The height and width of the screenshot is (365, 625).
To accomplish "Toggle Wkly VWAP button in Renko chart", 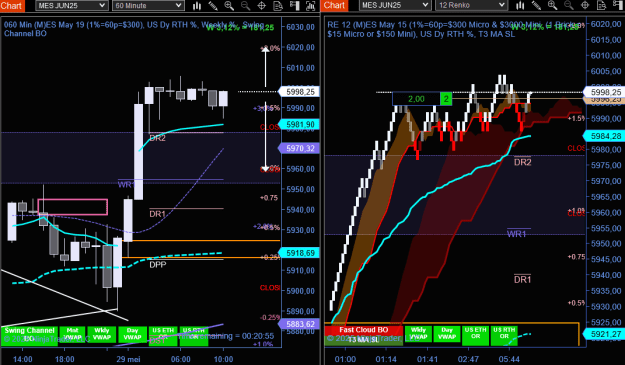I will [418, 334].
